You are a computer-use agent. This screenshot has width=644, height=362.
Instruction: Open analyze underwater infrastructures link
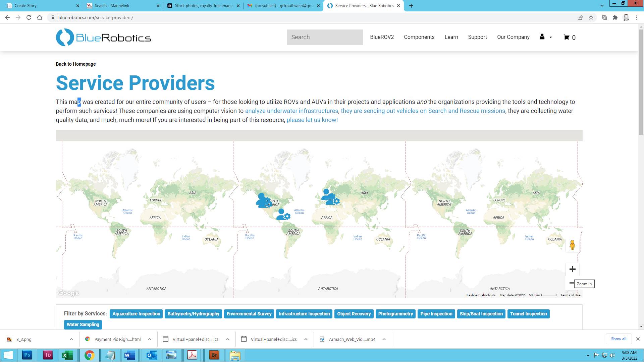point(291,111)
